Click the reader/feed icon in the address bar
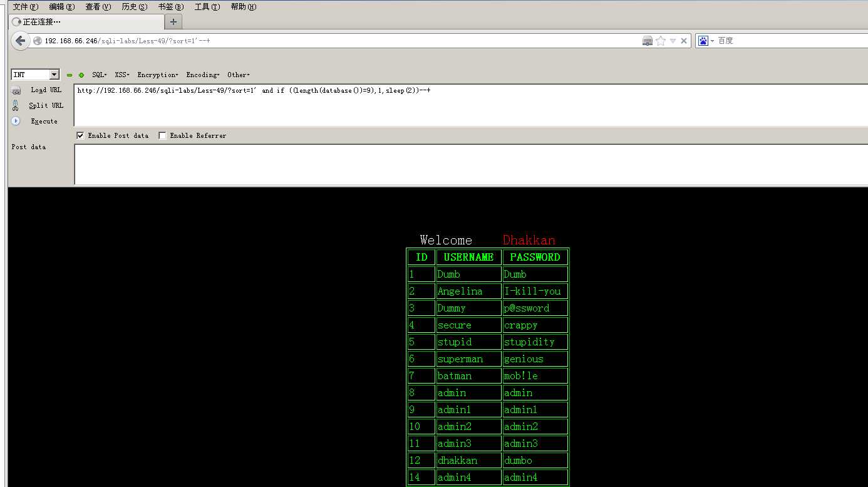The width and height of the screenshot is (868, 487). click(x=648, y=41)
